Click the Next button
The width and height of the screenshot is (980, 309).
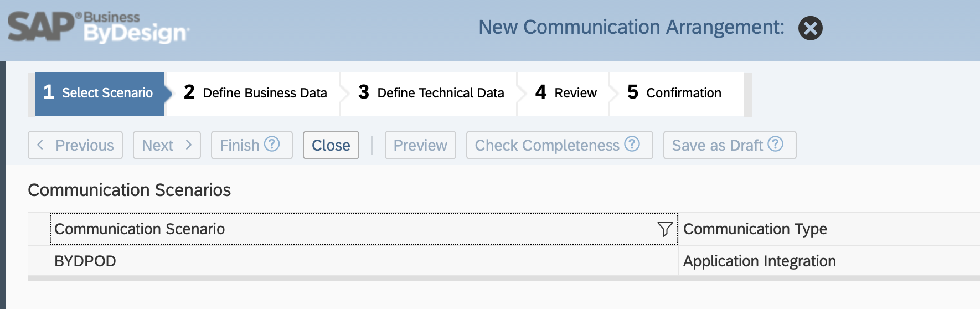(167, 145)
